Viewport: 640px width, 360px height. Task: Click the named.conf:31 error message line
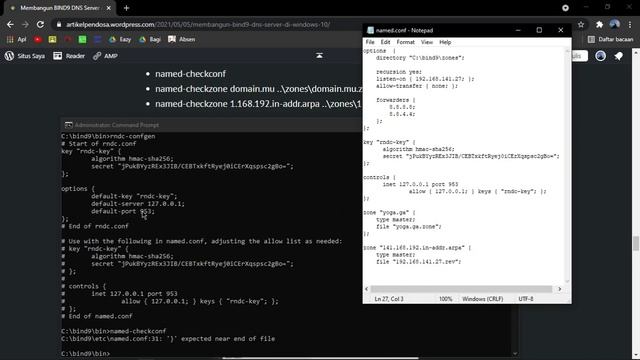tap(168, 339)
